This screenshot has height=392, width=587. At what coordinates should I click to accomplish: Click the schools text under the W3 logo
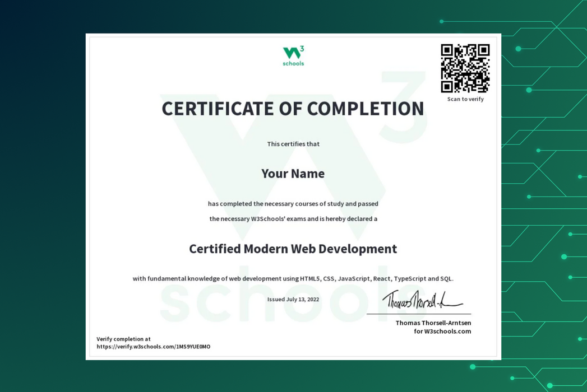point(293,63)
